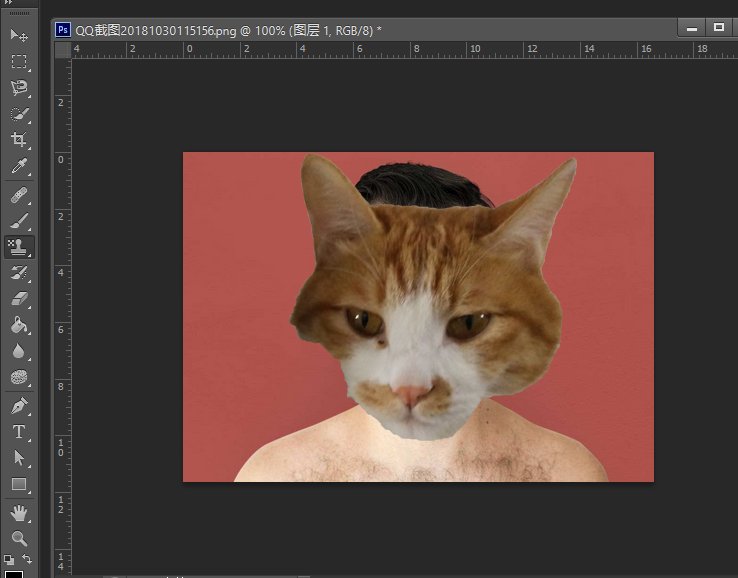Pick the Quick Selection tool
Image resolution: width=738 pixels, height=578 pixels.
18,114
